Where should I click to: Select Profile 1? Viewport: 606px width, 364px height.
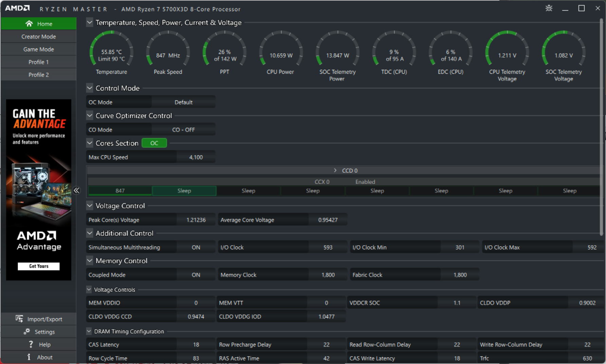[38, 62]
